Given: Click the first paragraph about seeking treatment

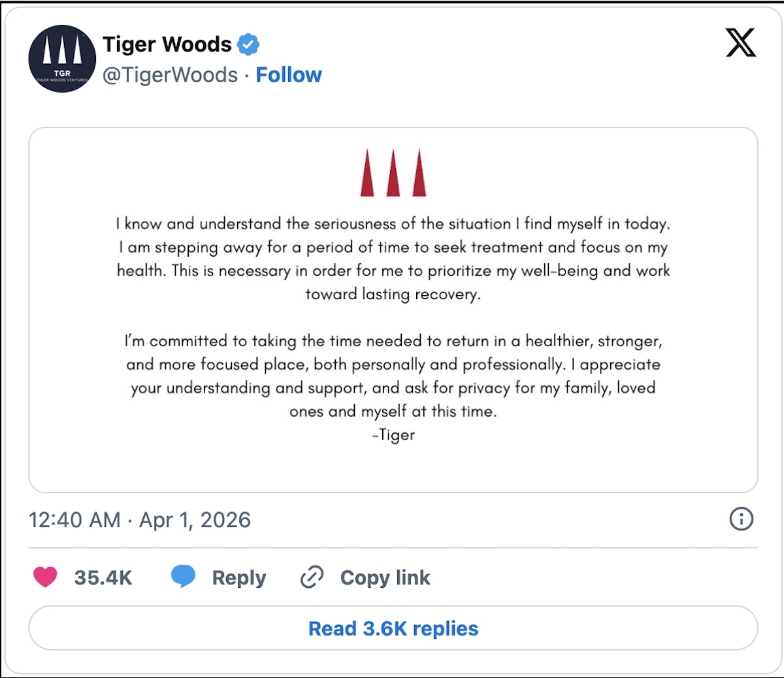Looking at the screenshot, I should pyautogui.click(x=393, y=259).
